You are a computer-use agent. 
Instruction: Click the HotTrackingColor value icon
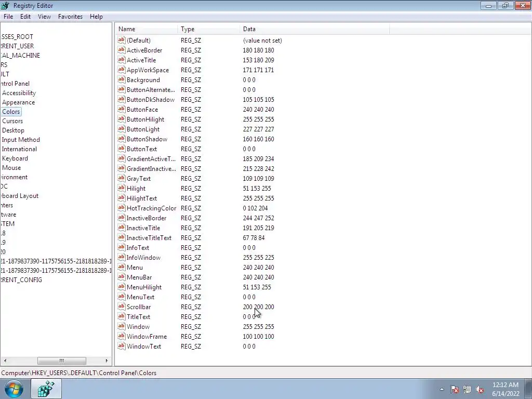click(122, 207)
